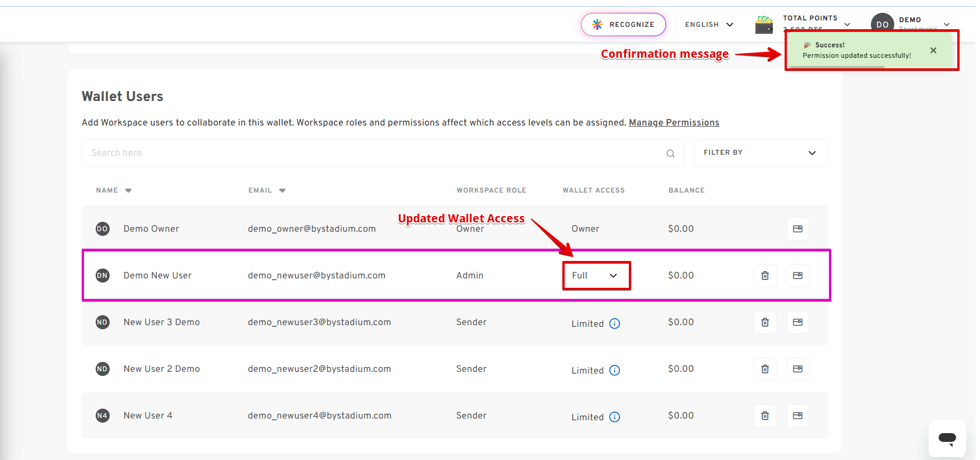Click trash icon for New User 3 Demo
The image size is (980, 460).
pyautogui.click(x=765, y=322)
